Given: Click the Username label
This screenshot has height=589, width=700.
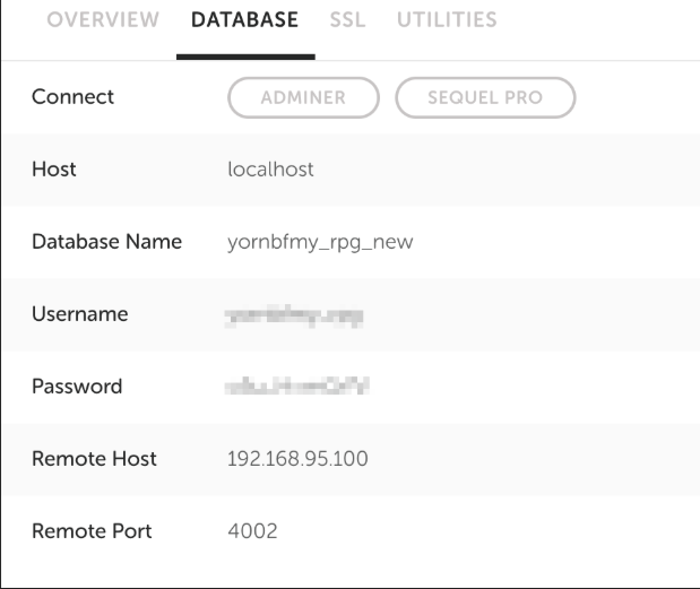Looking at the screenshot, I should (x=80, y=314).
